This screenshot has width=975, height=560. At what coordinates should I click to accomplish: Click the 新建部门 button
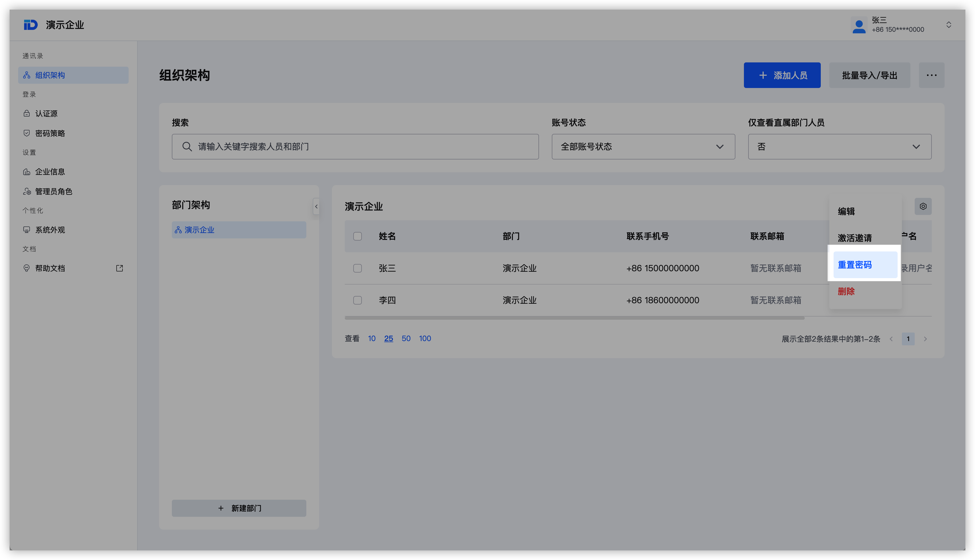239,508
